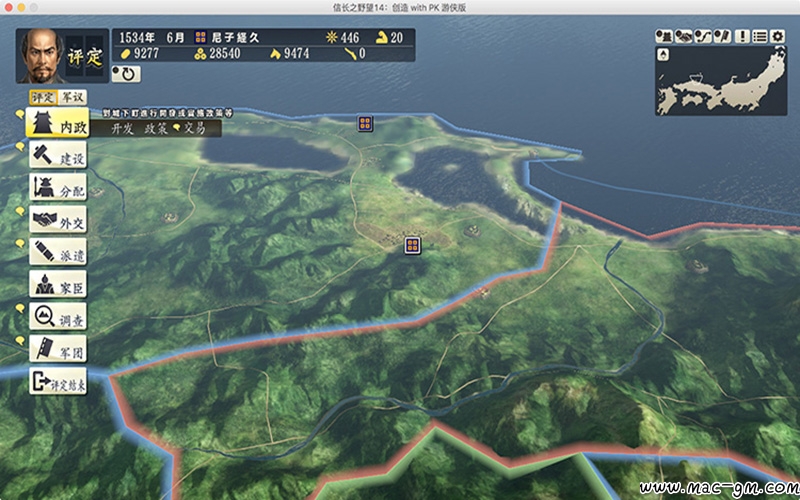Click the large 评定 title banner
The image size is (800, 500).
pyautogui.click(x=86, y=56)
